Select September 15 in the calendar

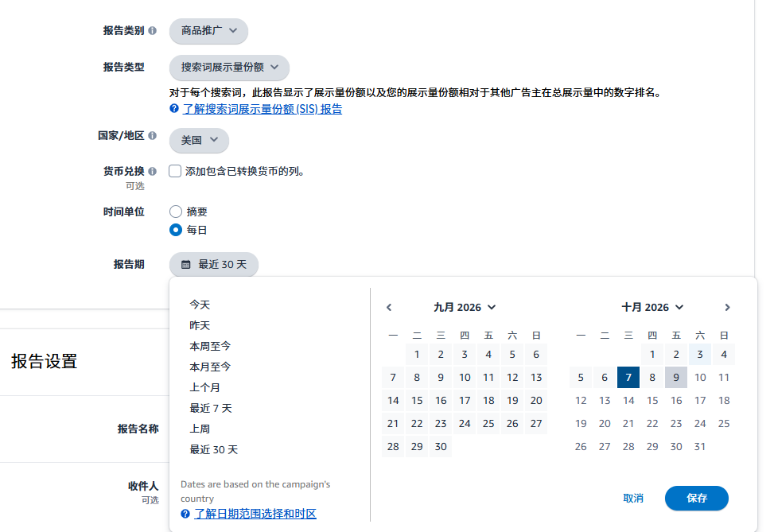click(x=417, y=400)
